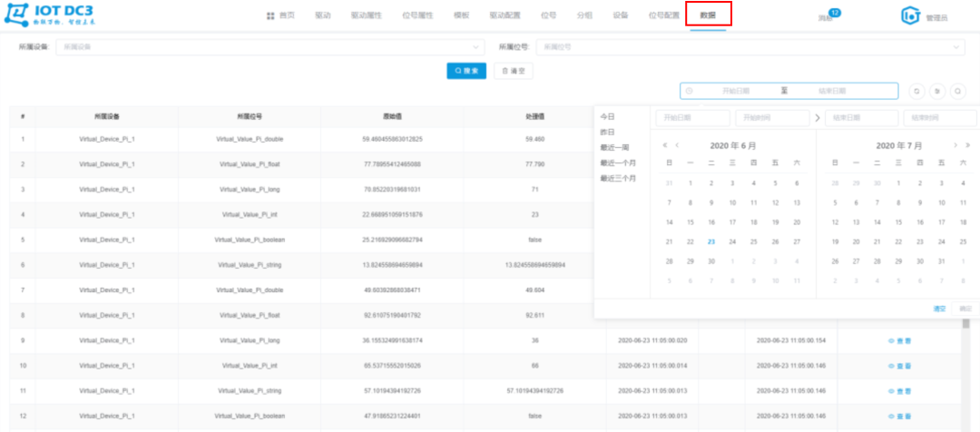Choose the 最近一个月 shortcut
The image size is (980, 432).
tap(618, 163)
